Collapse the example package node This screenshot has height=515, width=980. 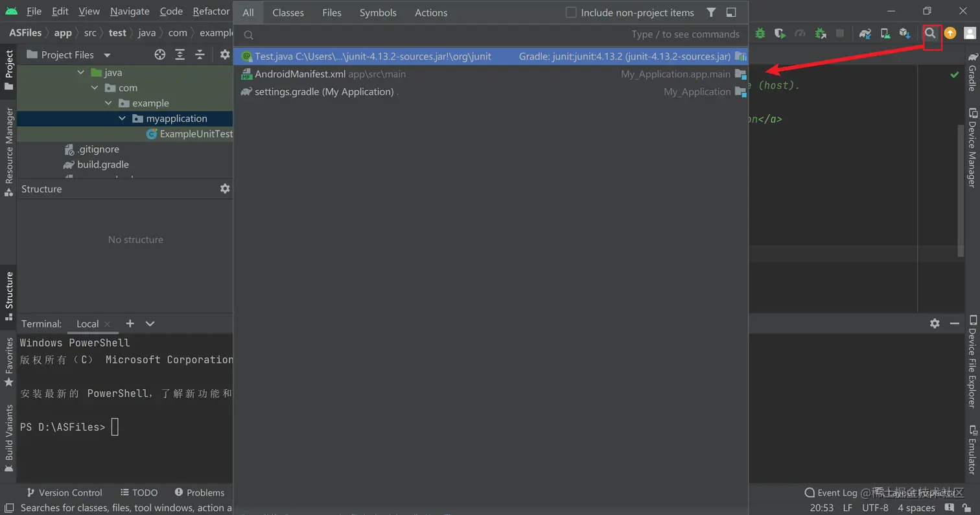[108, 103]
